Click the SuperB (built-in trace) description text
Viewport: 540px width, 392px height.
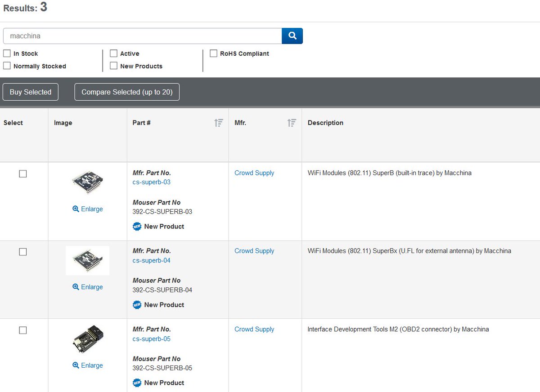390,173
